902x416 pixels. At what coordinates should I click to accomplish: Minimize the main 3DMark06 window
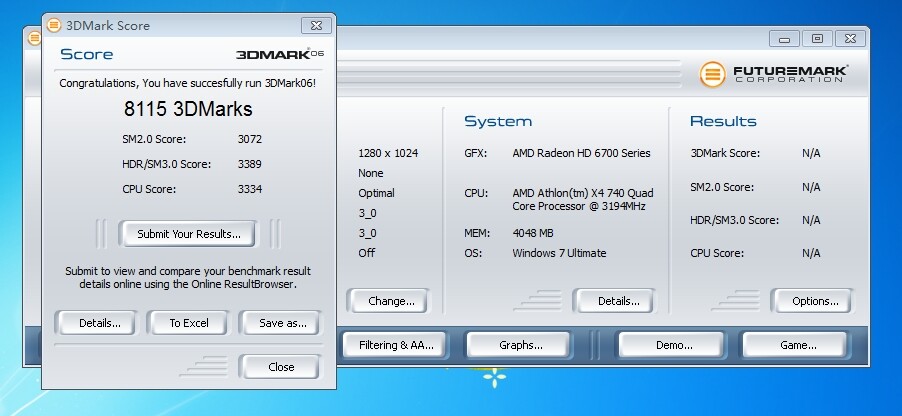[x=785, y=39]
